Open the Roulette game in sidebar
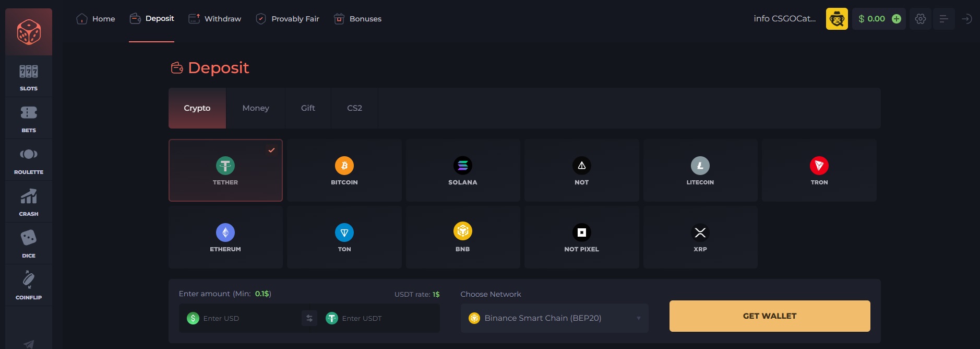This screenshot has width=980, height=349. [29, 160]
